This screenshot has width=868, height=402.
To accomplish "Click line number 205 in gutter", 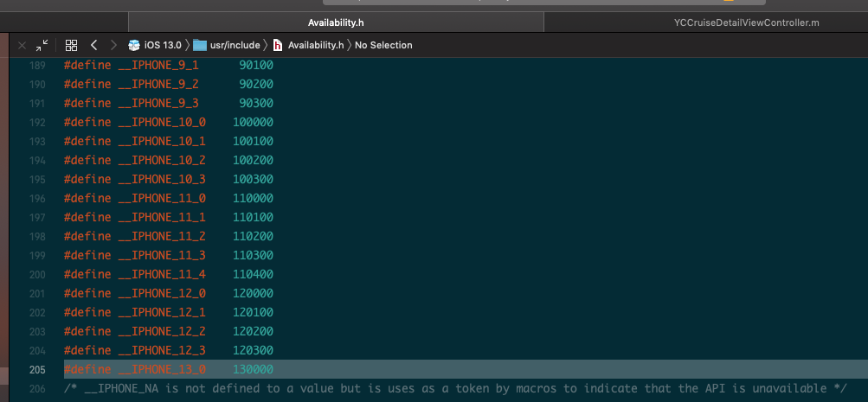I will tap(37, 369).
